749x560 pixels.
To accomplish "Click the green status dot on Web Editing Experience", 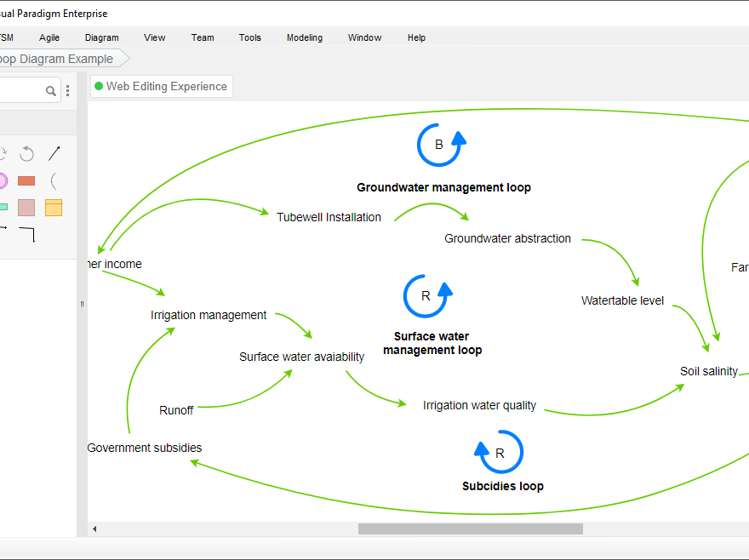I will point(98,86).
